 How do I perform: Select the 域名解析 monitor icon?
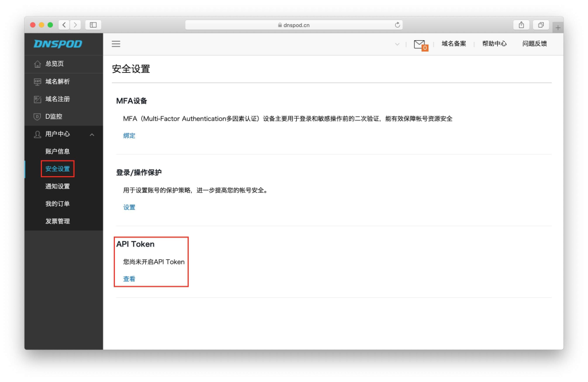point(36,81)
